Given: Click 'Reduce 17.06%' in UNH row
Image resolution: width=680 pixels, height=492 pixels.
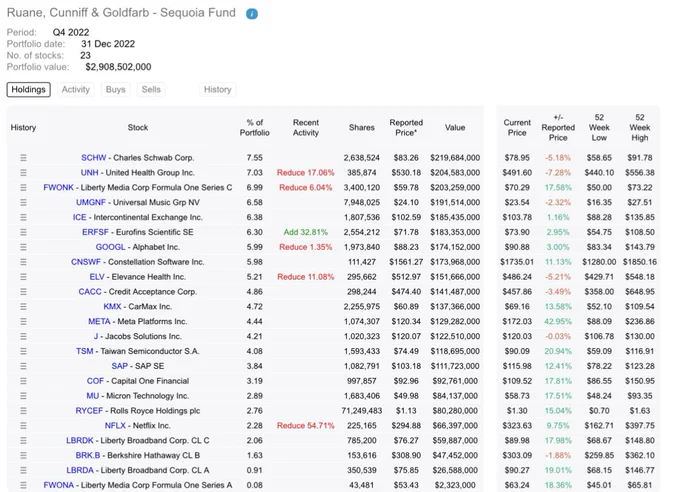Looking at the screenshot, I should click(x=306, y=173).
